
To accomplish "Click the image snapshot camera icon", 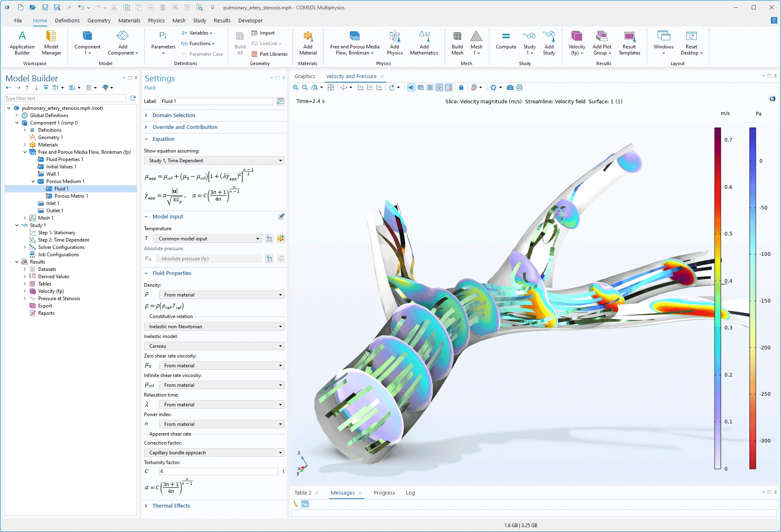I will pyautogui.click(x=510, y=87).
